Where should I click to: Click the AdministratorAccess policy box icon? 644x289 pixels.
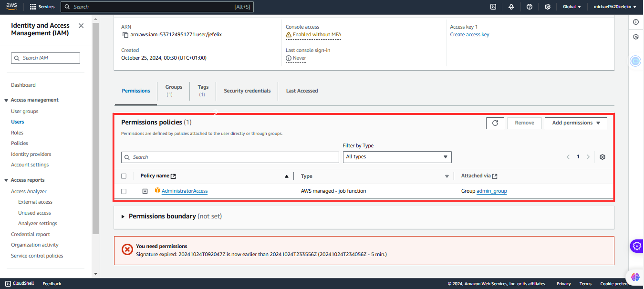click(x=157, y=191)
